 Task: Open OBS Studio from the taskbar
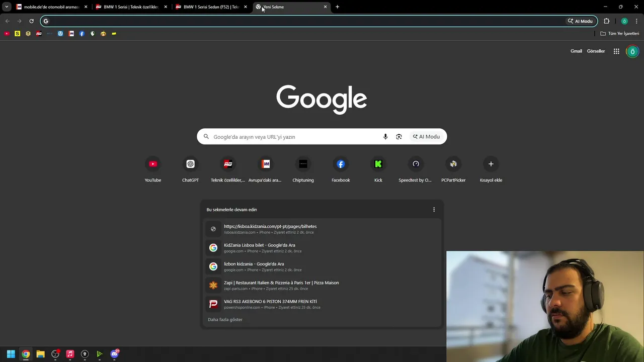tap(55, 354)
